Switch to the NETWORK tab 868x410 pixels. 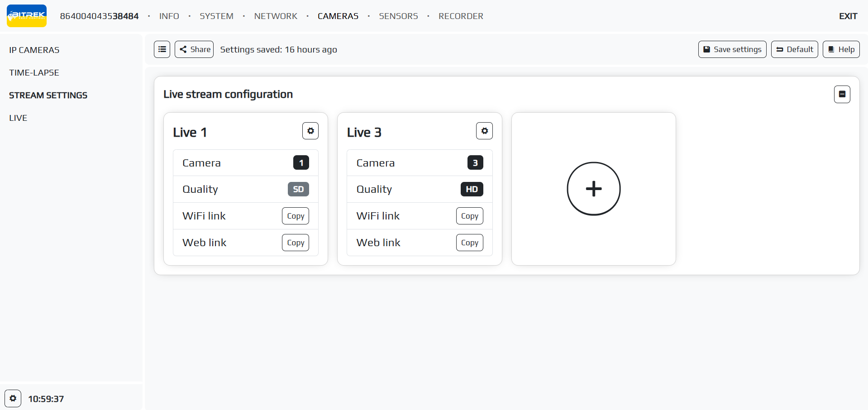pos(276,16)
